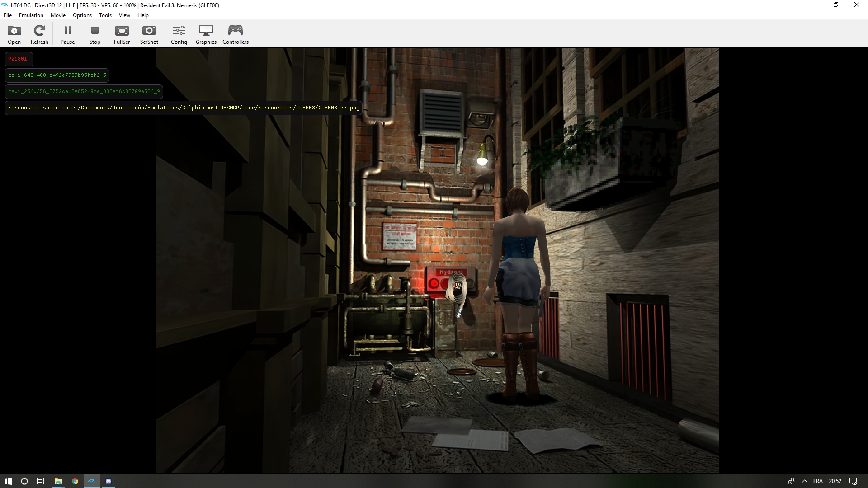
Task: Open the Help menu
Action: pos(143,15)
